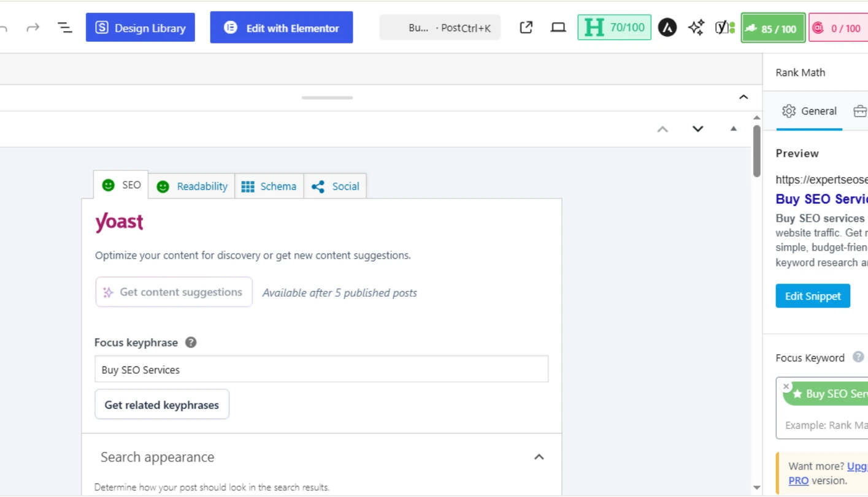Collapse the meta box area chevron
The image size is (868, 497).
coord(743,97)
